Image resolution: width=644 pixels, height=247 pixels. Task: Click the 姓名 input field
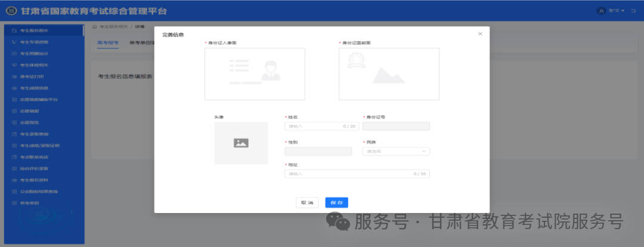click(x=321, y=126)
